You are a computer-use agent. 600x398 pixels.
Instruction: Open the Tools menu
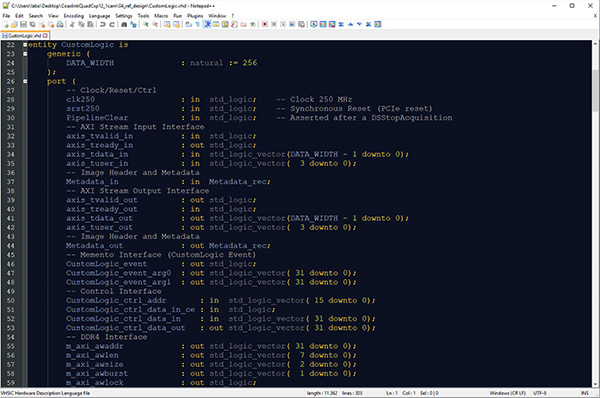pos(143,16)
